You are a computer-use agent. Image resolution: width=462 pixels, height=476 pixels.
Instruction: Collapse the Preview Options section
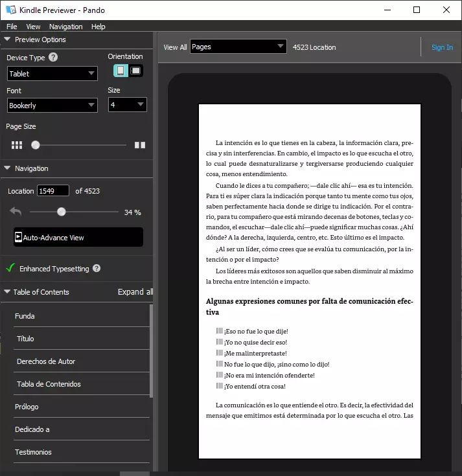(7, 39)
